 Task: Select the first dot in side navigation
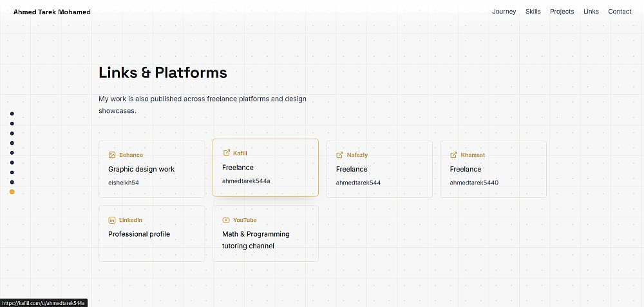point(12,114)
